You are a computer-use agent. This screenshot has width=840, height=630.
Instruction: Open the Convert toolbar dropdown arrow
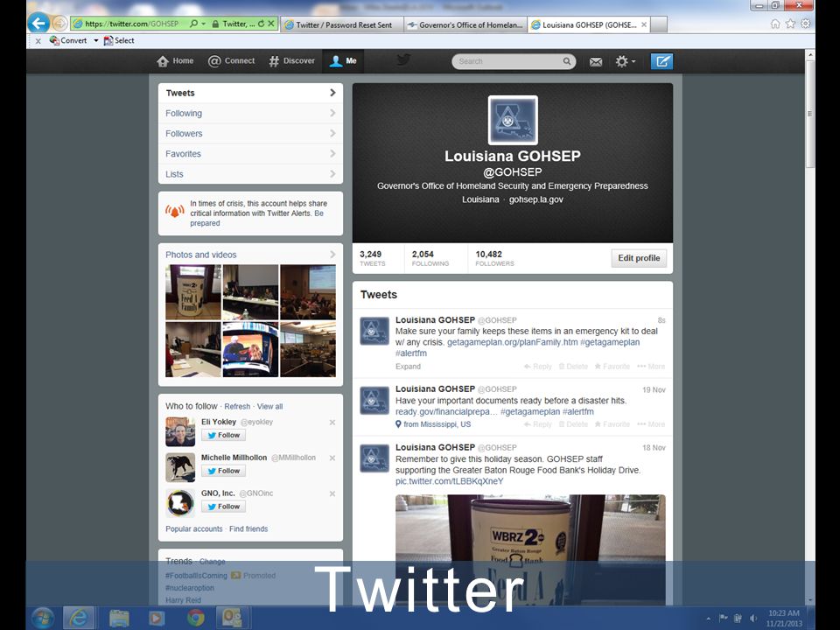pos(96,41)
